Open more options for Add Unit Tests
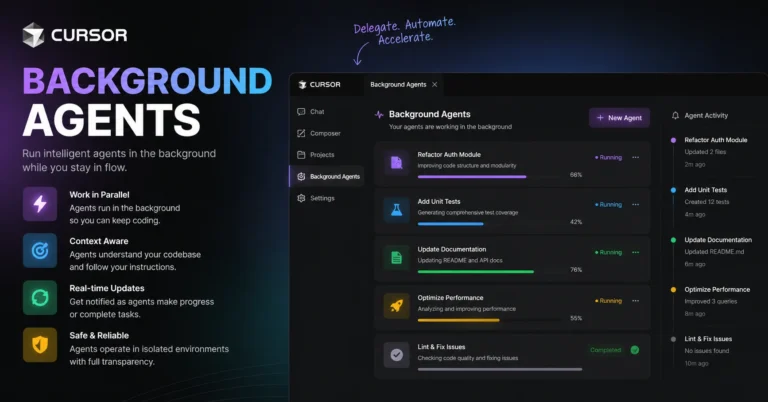Viewport: 768px width, 402px height. point(635,204)
